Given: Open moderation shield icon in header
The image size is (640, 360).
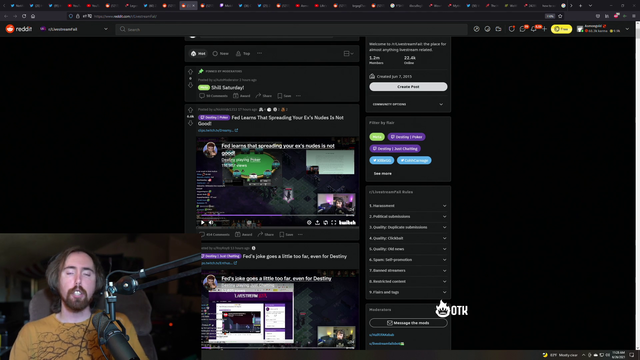Looking at the screenshot, I should [x=511, y=29].
